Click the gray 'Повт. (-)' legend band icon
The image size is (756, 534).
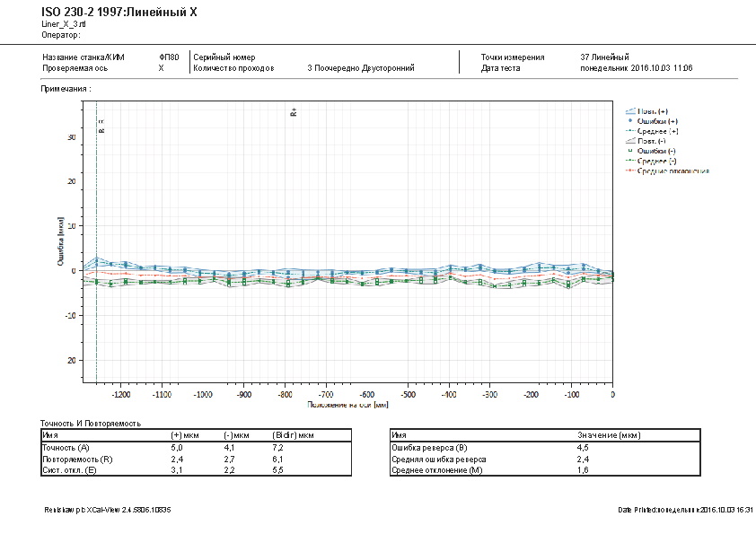629,141
